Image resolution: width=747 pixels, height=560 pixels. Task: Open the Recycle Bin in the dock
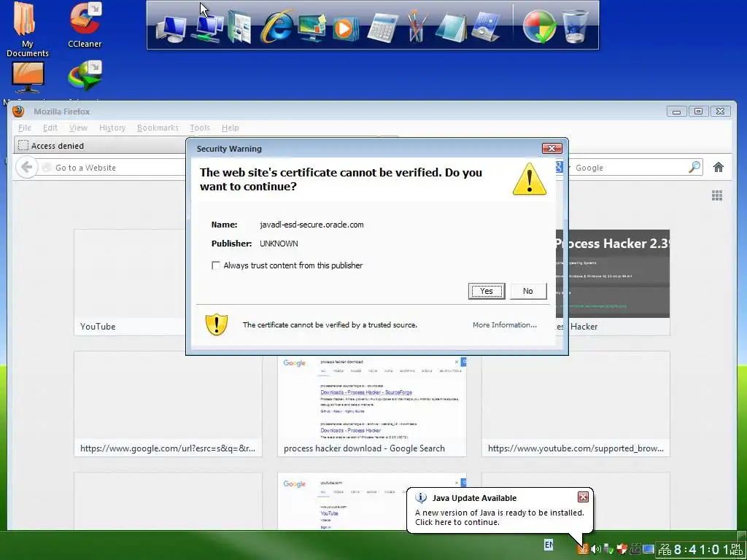[575, 27]
